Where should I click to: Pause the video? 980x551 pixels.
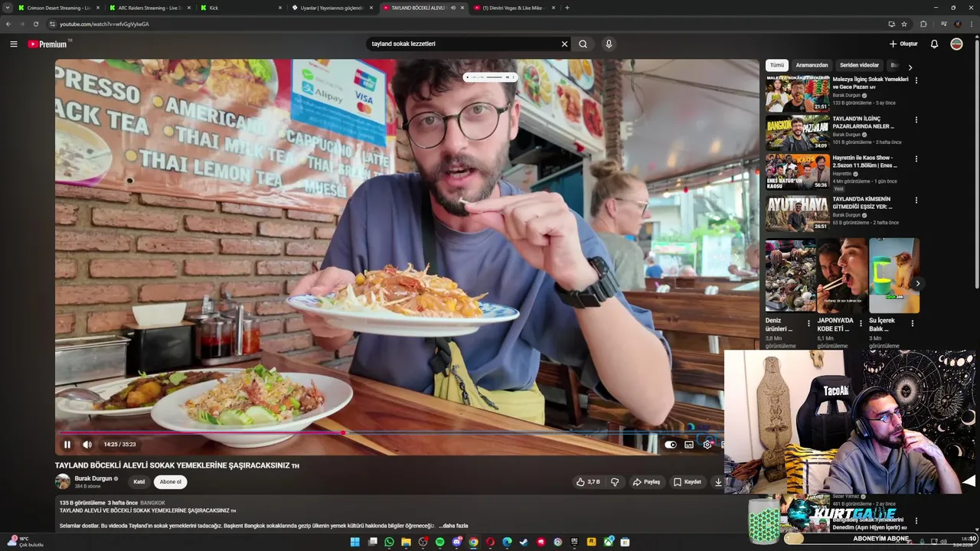[67, 445]
